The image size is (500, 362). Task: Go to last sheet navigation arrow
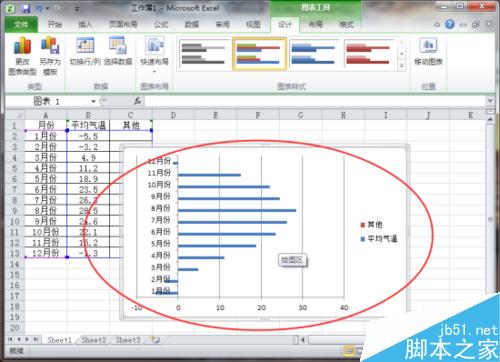(x=36, y=340)
